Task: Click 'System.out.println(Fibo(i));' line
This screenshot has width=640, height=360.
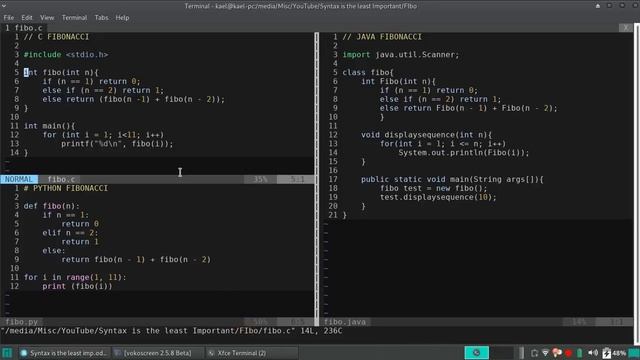Action: point(464,153)
